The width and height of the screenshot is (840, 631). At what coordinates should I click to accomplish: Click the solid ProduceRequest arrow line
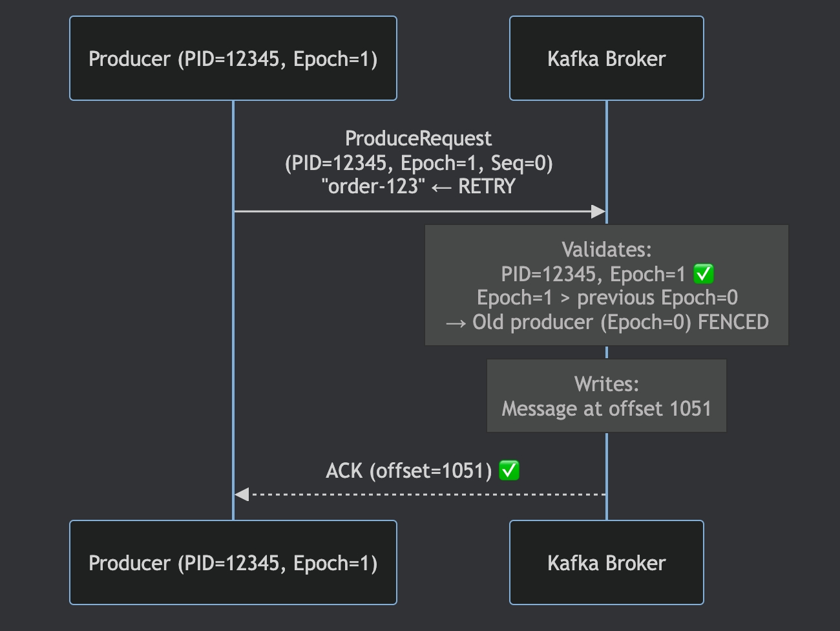pos(414,211)
